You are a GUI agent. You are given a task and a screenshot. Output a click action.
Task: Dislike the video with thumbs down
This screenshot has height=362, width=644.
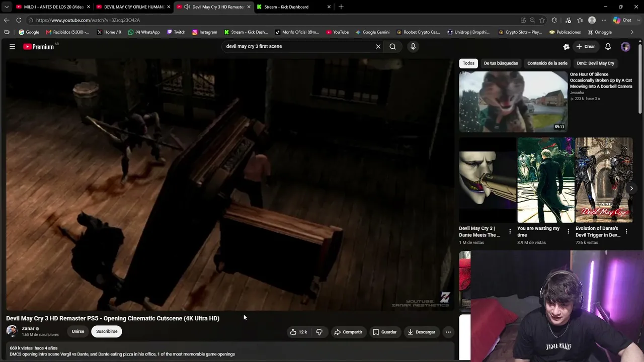[x=319, y=332]
